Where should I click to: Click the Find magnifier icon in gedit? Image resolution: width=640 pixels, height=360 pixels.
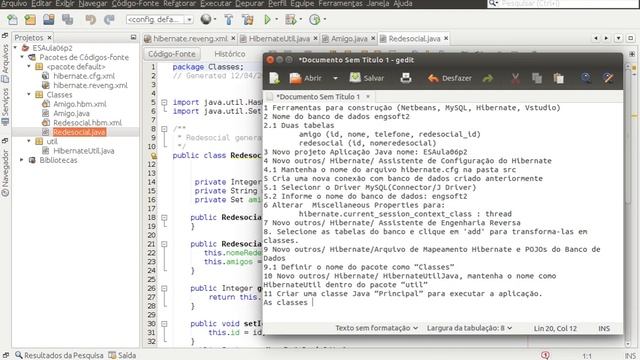[x=586, y=78]
